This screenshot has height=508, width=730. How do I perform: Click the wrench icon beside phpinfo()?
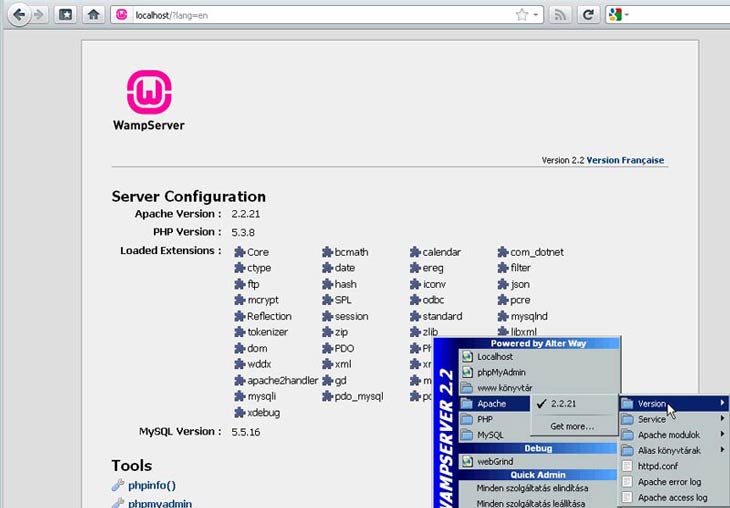tap(118, 485)
